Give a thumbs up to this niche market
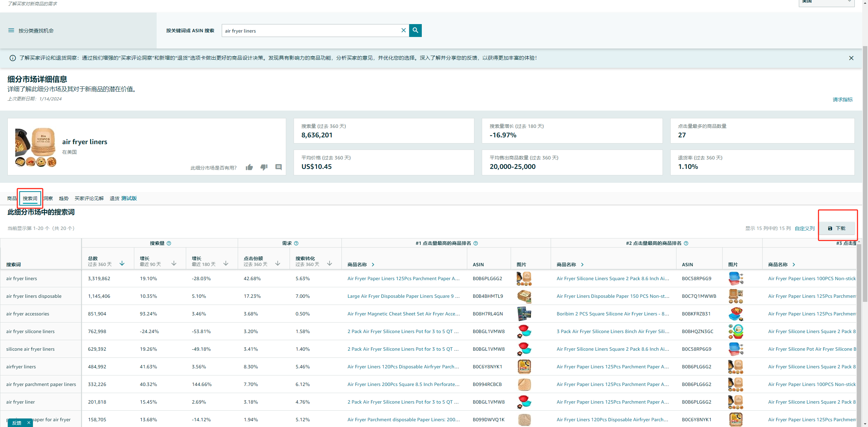The width and height of the screenshot is (868, 427). coord(249,167)
